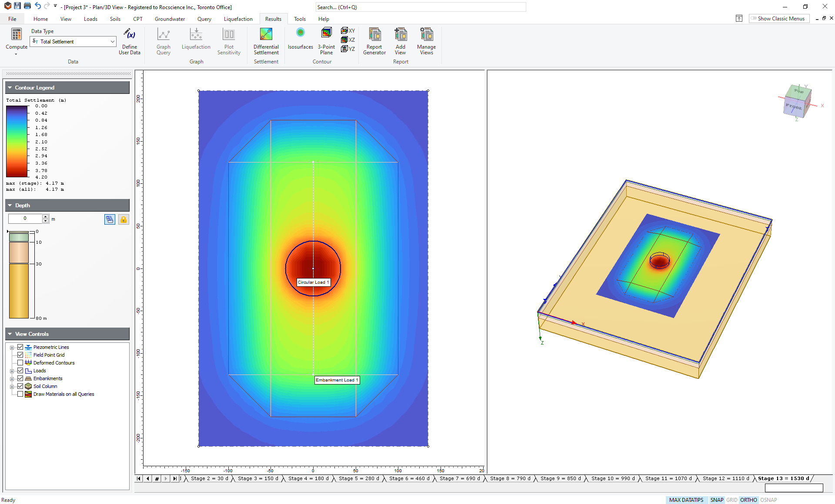
Task: Open the Groundwater ribbon tab
Action: (x=170, y=19)
